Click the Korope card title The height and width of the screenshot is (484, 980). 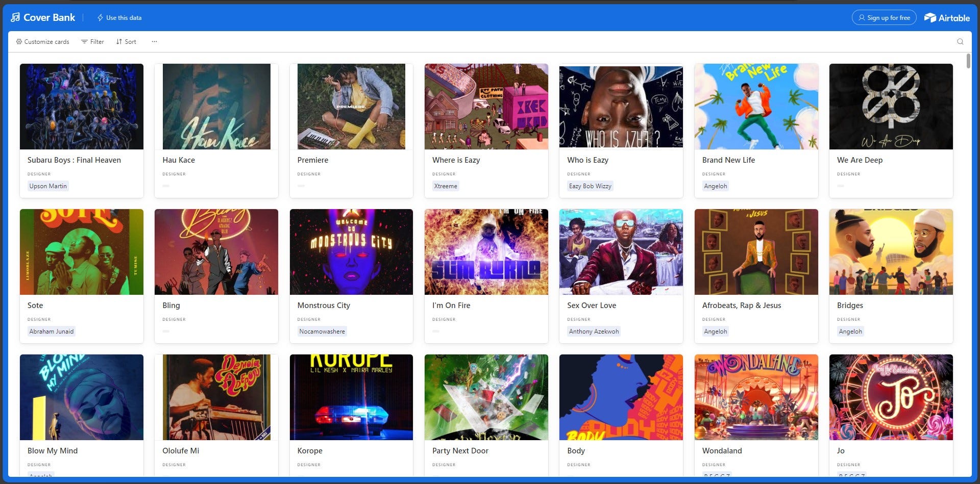click(310, 451)
